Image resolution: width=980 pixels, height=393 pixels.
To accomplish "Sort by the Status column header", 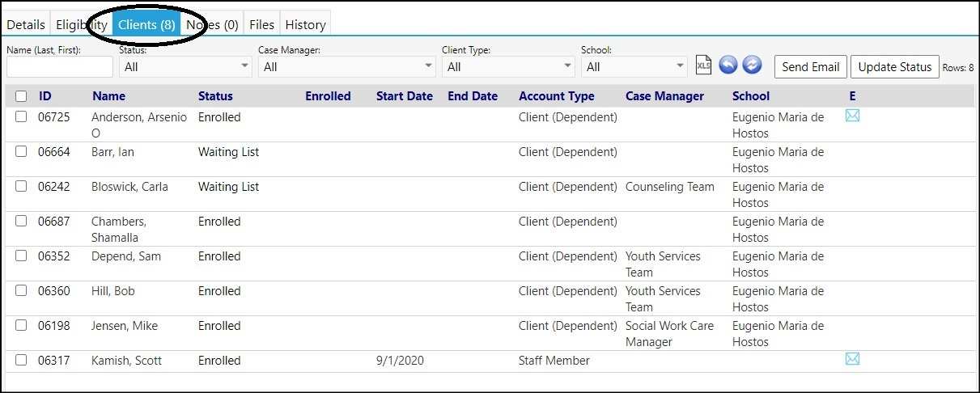I will coord(215,96).
